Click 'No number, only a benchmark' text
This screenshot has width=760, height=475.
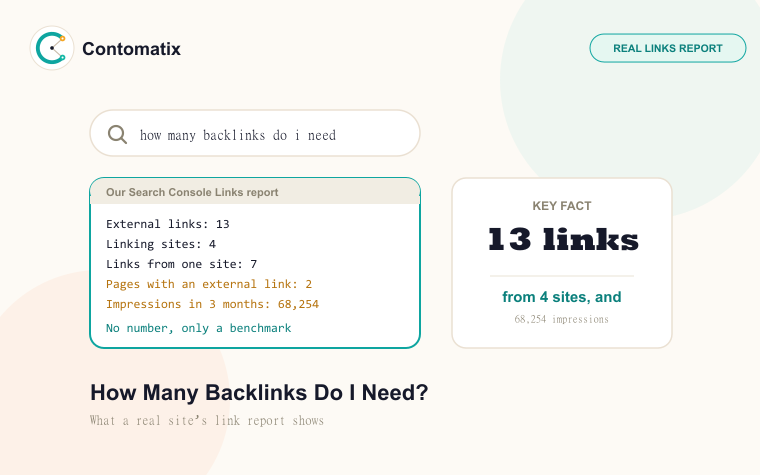coord(198,328)
